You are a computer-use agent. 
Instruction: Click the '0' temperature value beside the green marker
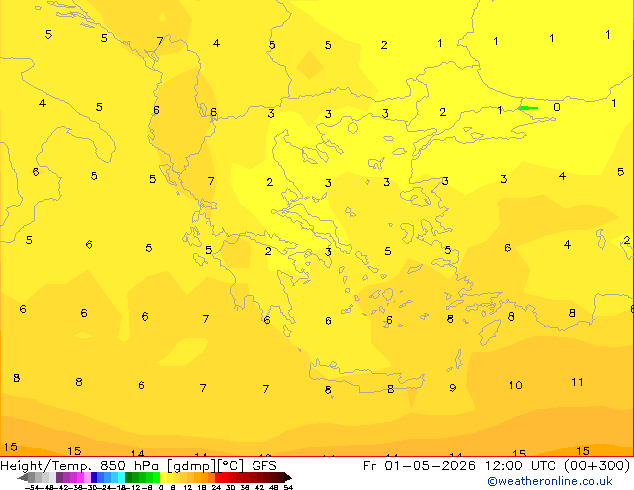[557, 107]
